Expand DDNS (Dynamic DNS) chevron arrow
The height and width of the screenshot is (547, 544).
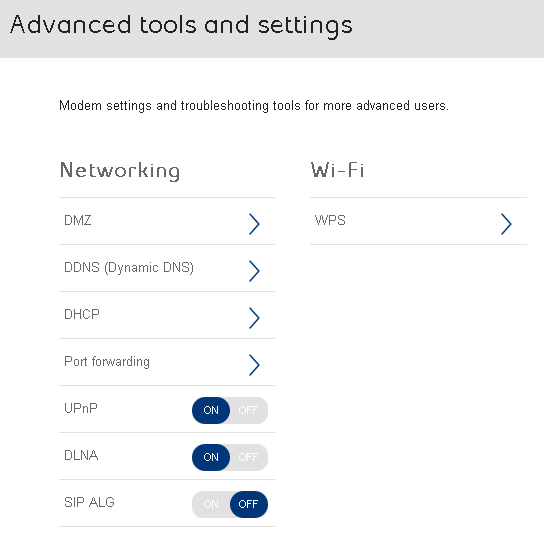pyautogui.click(x=254, y=271)
